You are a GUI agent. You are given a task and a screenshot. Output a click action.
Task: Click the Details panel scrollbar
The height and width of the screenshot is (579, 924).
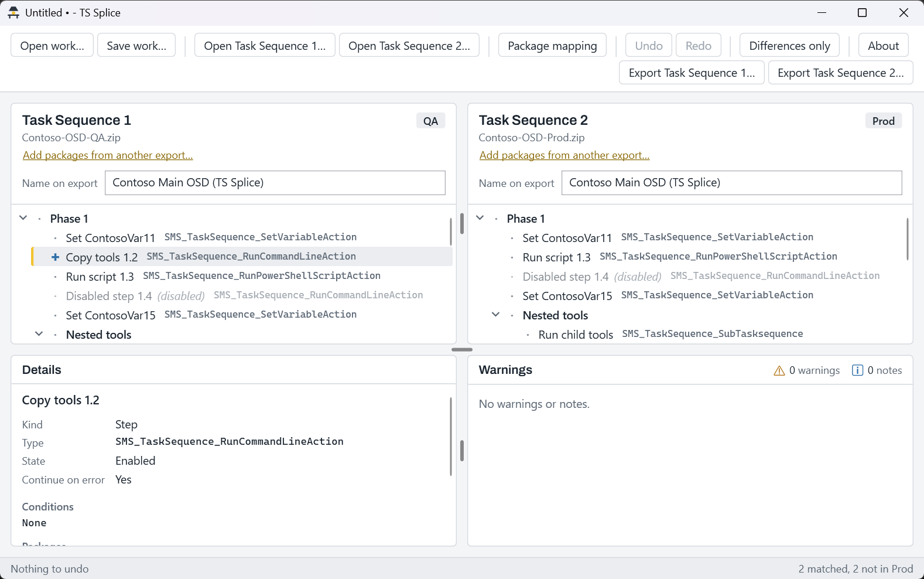(451, 437)
